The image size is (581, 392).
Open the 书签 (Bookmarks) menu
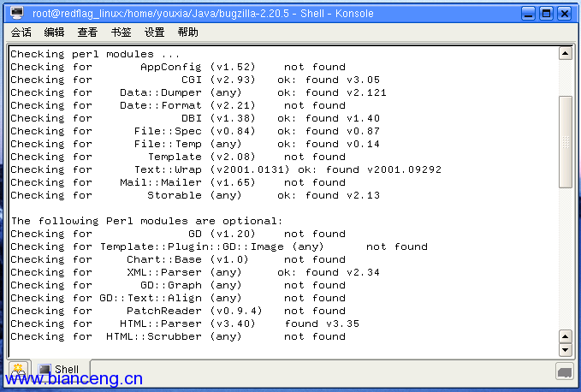point(122,33)
